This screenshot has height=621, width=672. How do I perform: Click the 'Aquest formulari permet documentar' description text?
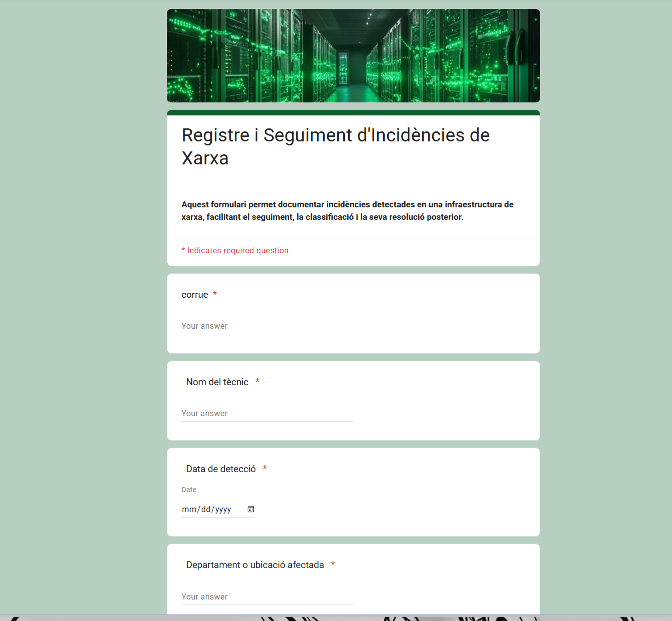pos(347,210)
